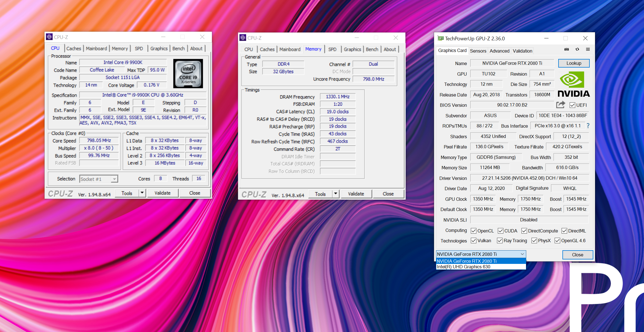Toggle the Ray Tracing checkbox
This screenshot has height=332, width=644.
tap(500, 241)
